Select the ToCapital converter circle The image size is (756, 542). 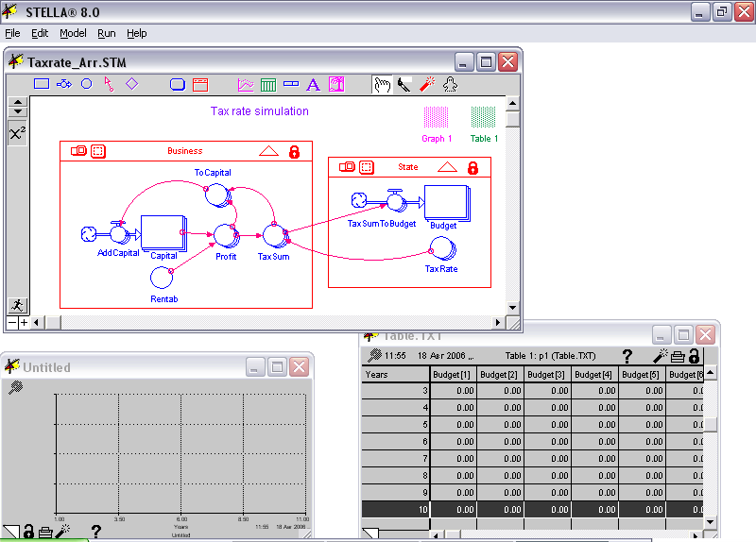[218, 195]
